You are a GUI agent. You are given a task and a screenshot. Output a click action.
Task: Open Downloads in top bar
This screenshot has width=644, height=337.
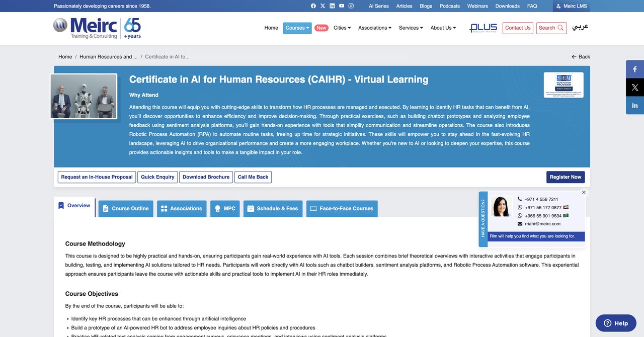pos(508,6)
